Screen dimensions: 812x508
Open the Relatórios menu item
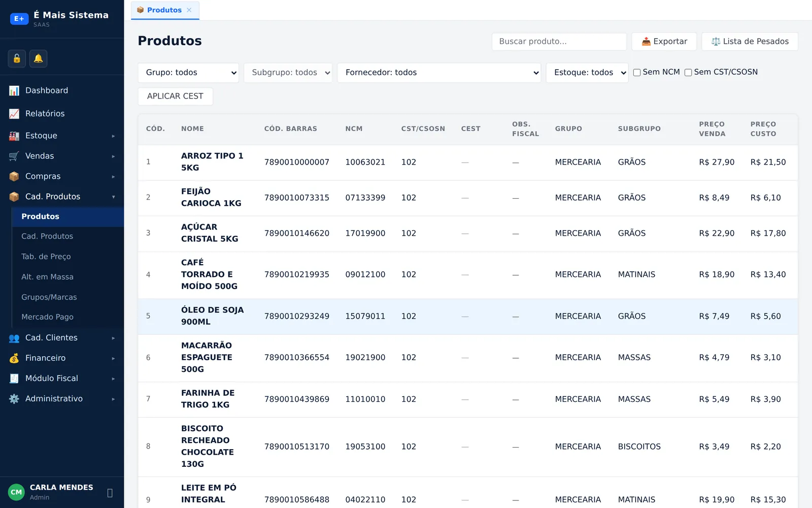tap(62, 114)
